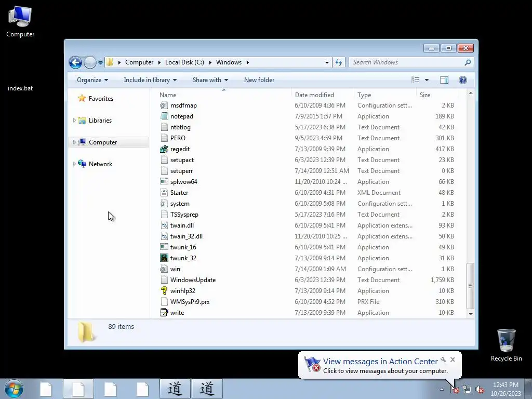Expand the Libraries tree node

(74, 121)
